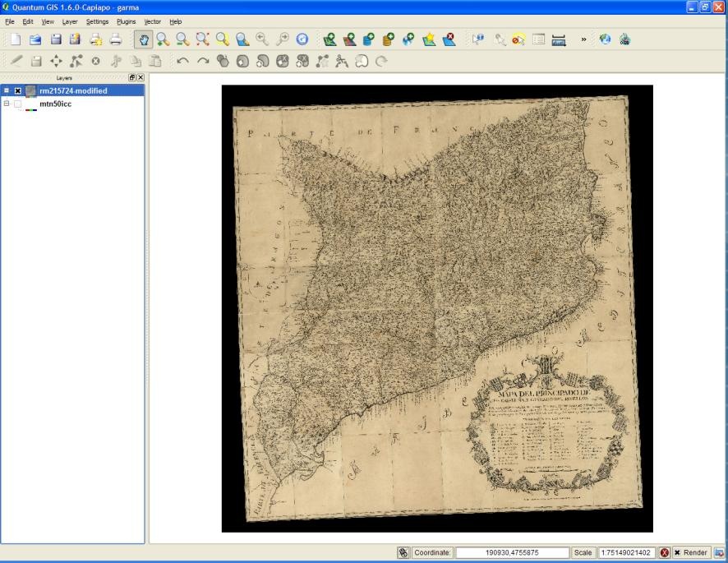
Task: Click the Save Project As icon
Action: [x=76, y=39]
